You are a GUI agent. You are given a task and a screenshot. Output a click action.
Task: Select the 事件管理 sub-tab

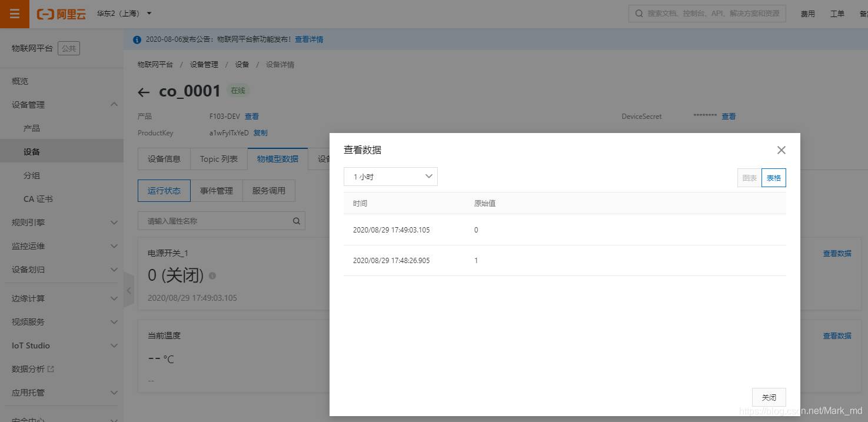tap(217, 191)
